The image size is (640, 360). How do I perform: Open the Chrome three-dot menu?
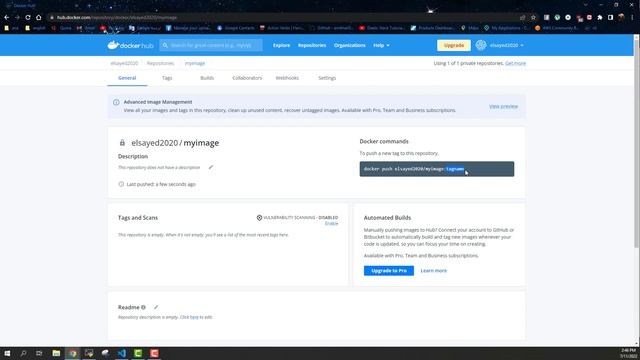[632, 18]
